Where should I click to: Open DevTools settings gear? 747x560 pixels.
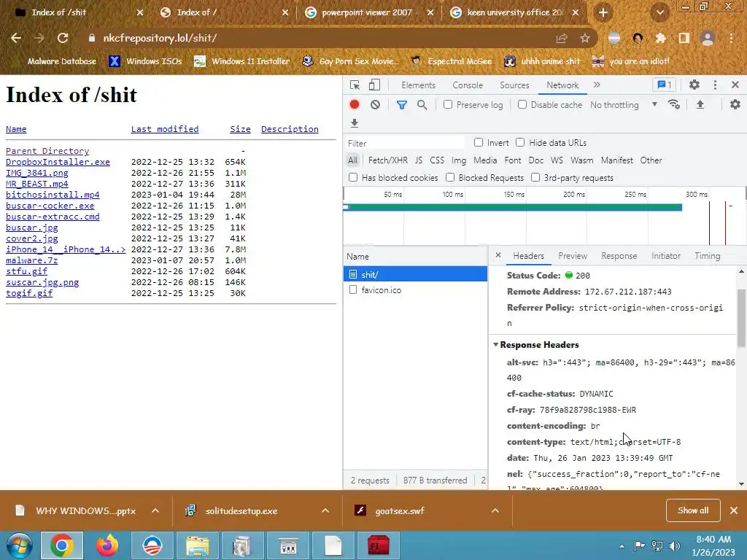click(694, 85)
